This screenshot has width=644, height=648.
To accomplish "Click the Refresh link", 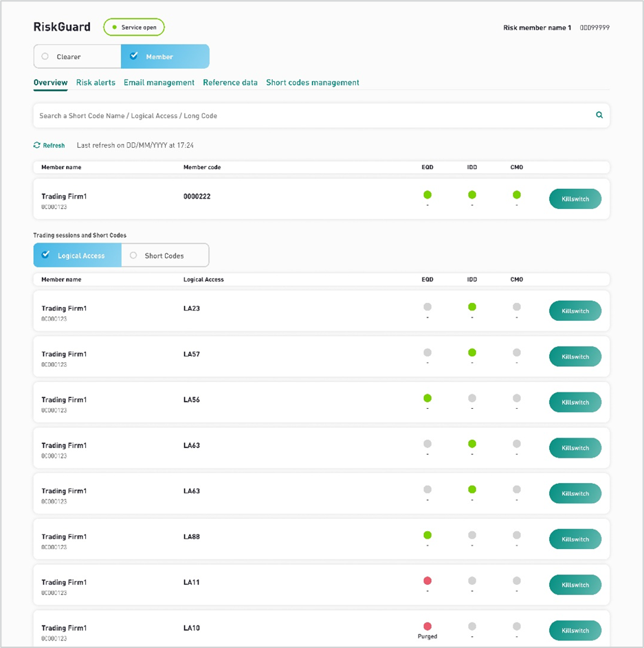I will click(x=49, y=146).
